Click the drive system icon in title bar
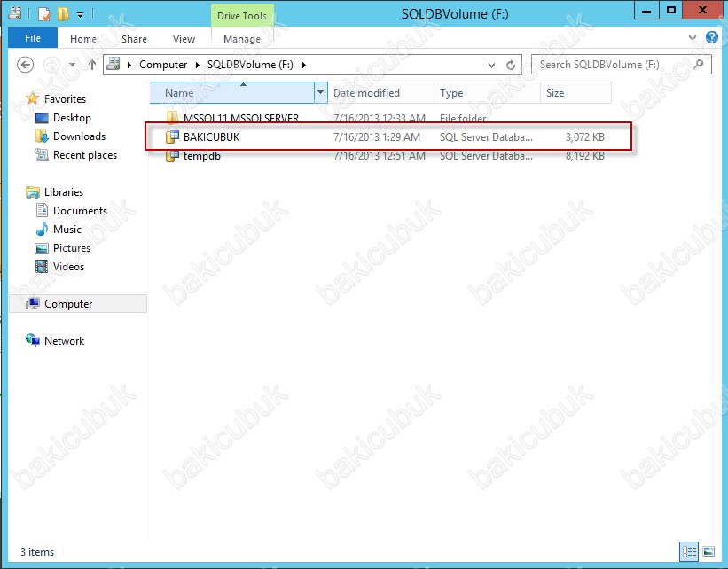Image resolution: width=728 pixels, height=569 pixels. (x=14, y=13)
